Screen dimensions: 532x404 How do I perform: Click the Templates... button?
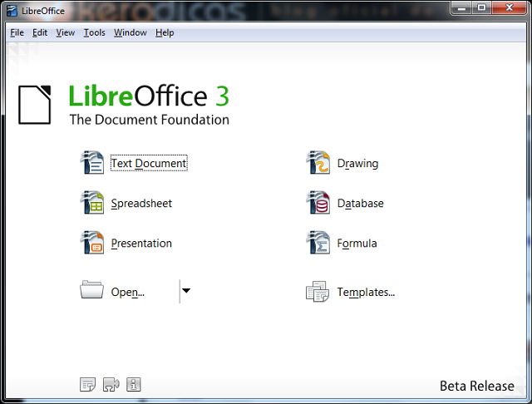tap(365, 292)
